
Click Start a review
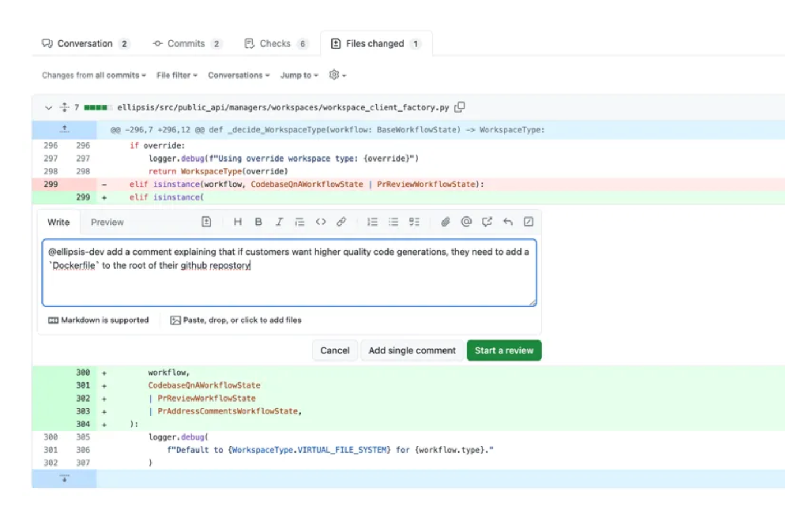pyautogui.click(x=504, y=350)
